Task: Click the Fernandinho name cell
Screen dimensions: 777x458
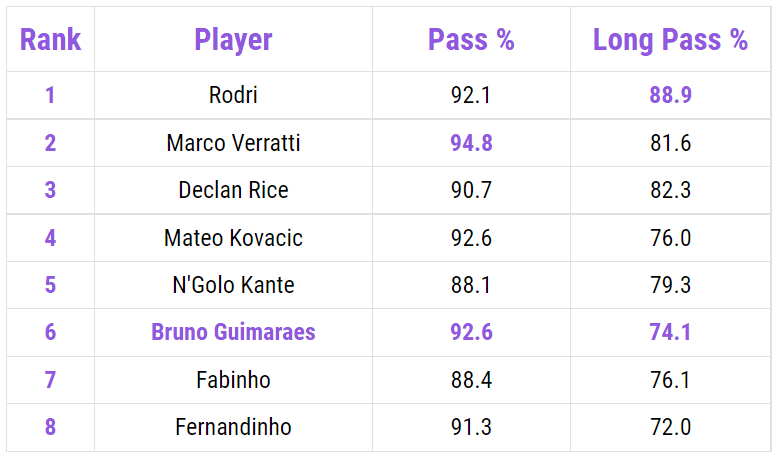Action: coord(233,427)
